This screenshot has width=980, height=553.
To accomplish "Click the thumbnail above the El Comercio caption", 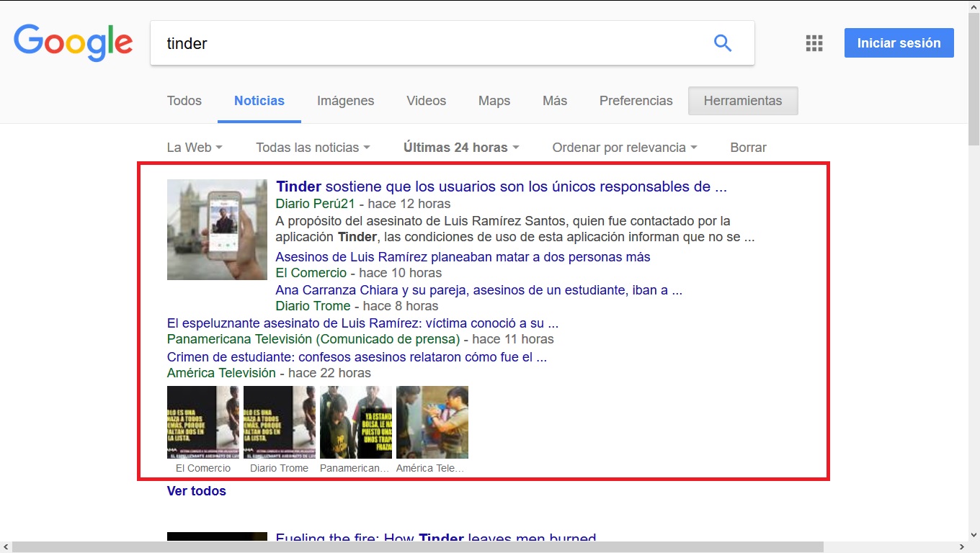I will 203,422.
